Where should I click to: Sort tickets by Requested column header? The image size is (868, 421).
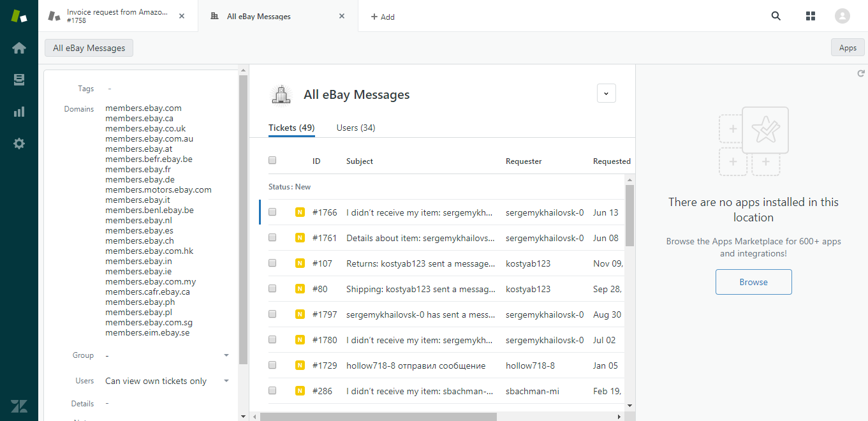pyautogui.click(x=612, y=161)
